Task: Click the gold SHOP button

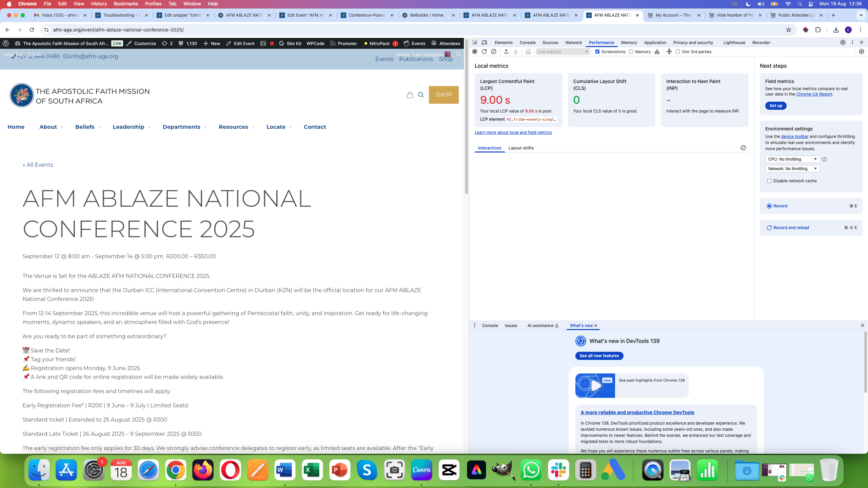Action: coord(443,95)
